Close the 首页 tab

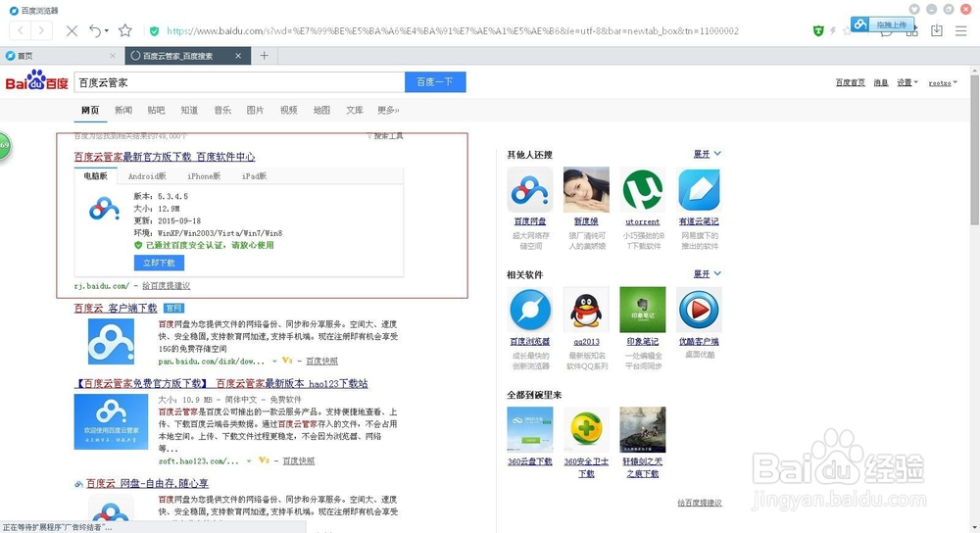[x=113, y=56]
